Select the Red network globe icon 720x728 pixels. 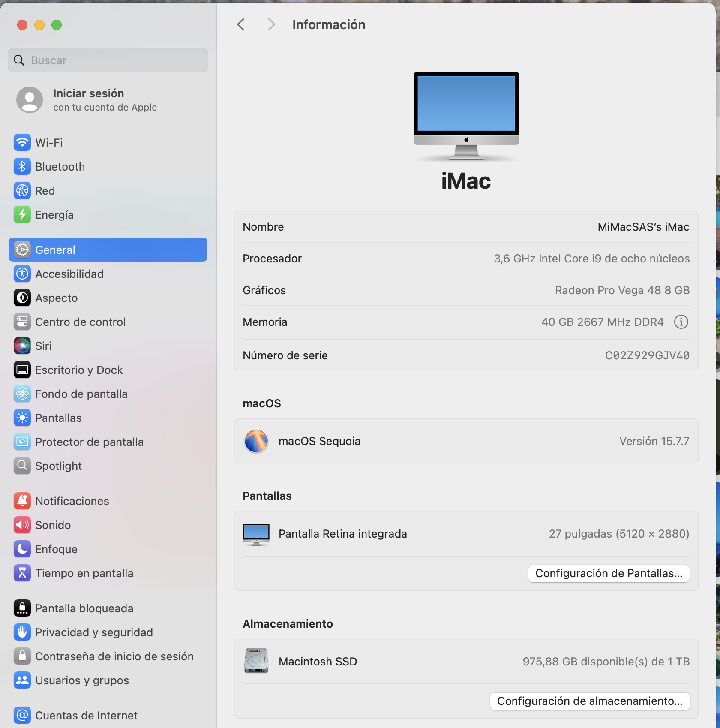(22, 191)
